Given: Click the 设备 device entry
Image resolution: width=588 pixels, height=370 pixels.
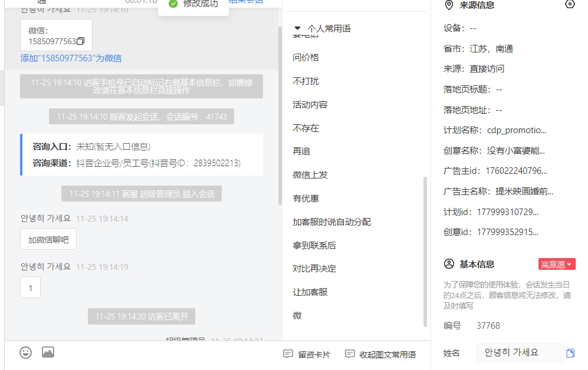Looking at the screenshot, I should click(460, 28).
